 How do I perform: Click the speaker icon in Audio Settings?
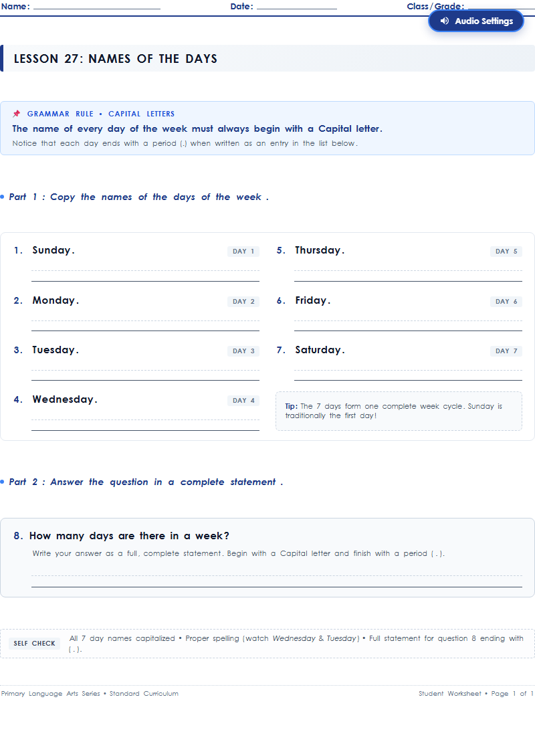445,21
